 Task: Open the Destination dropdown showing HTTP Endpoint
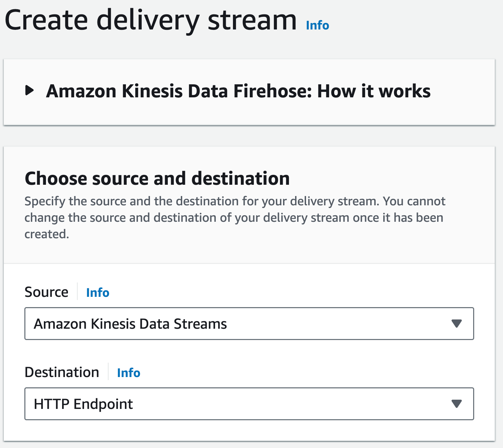coord(249,404)
